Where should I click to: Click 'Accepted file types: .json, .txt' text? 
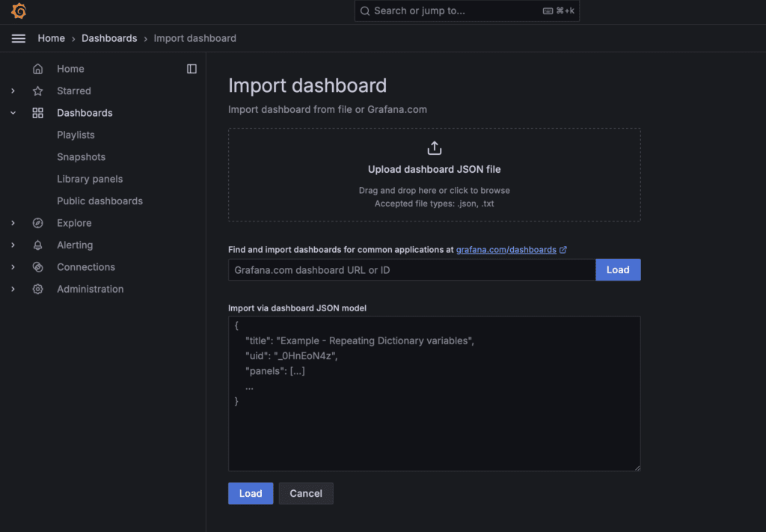point(435,204)
